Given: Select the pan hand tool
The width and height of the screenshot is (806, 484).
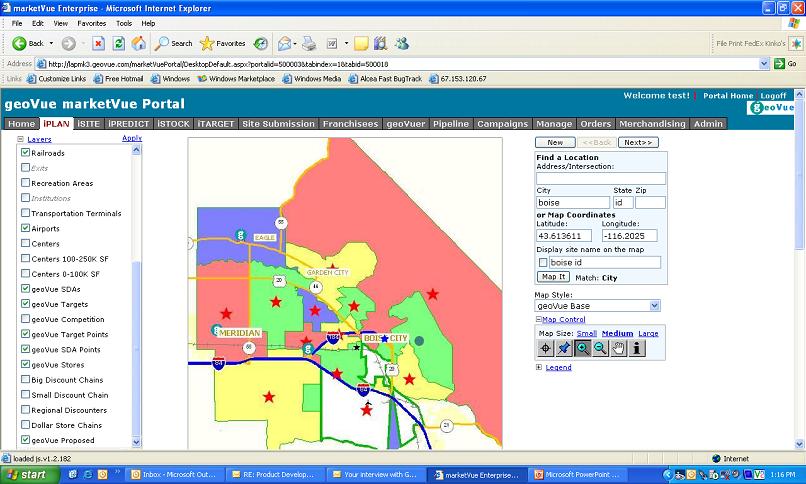Looking at the screenshot, I should 618,348.
